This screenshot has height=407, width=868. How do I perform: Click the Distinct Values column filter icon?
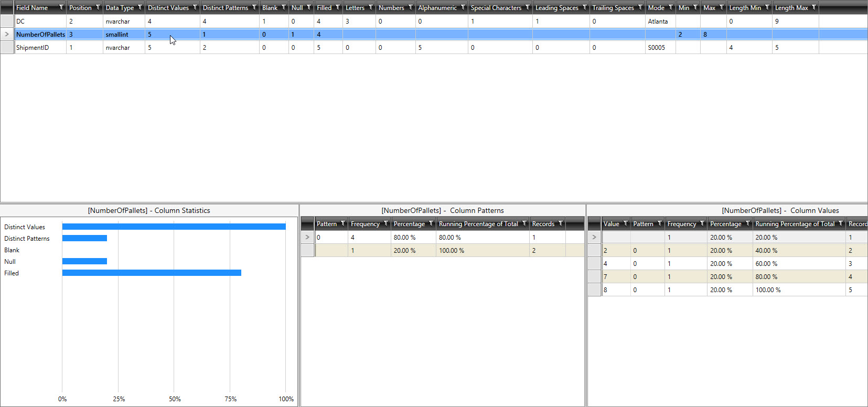coord(195,7)
